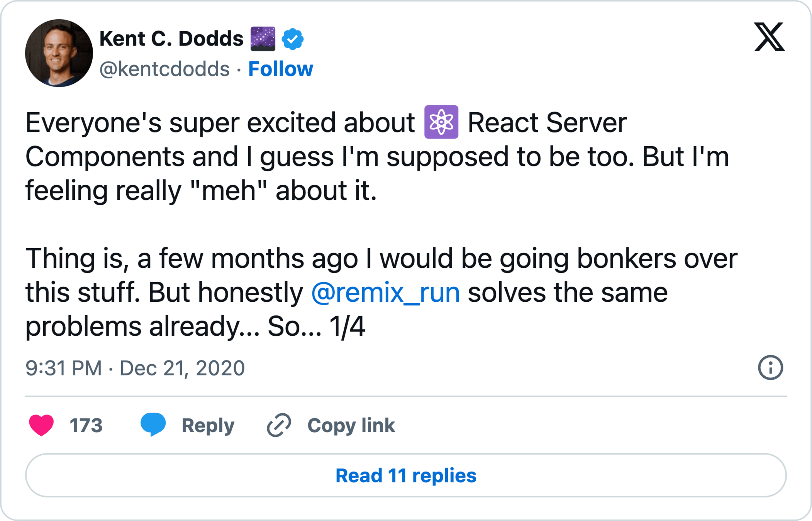
Task: Open the @remix_run mention link
Action: 385,292
